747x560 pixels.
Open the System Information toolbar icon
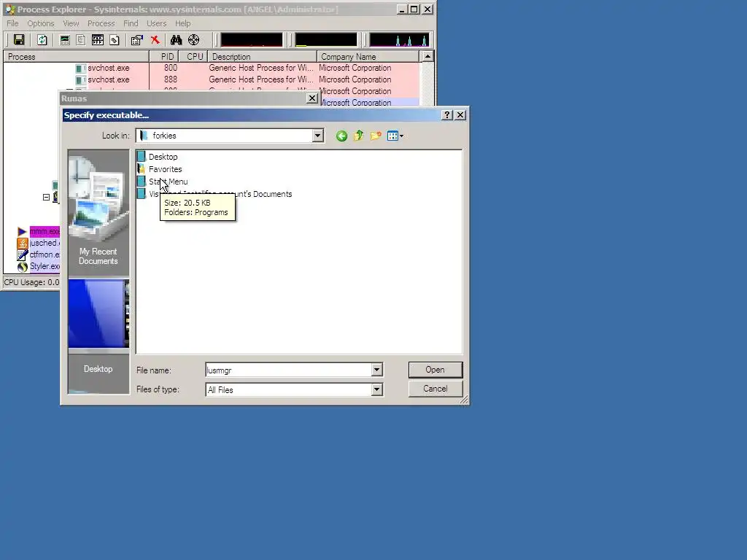coord(64,40)
